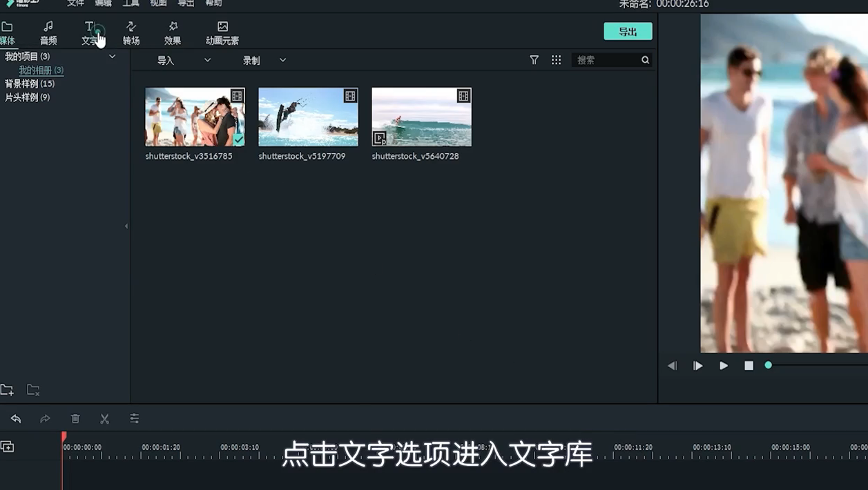Screen dimensions: 868x490
Task: Click the green checkmark on shutterstock_v3516785
Action: click(x=238, y=139)
